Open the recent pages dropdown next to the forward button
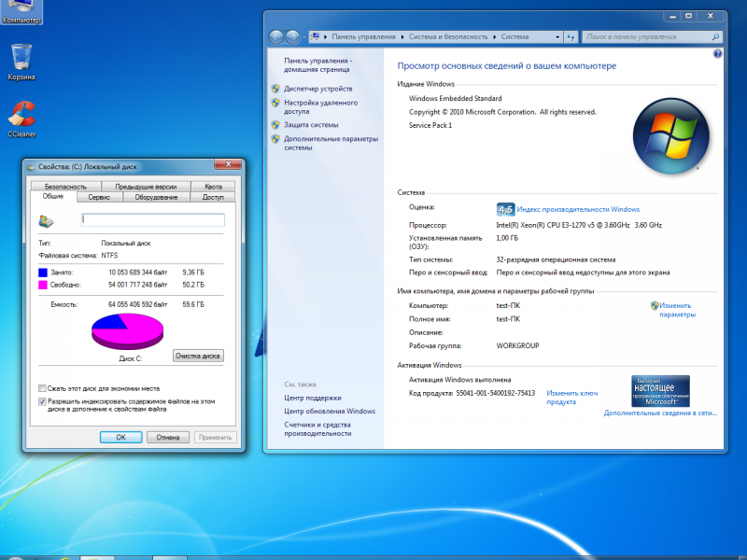The height and width of the screenshot is (560, 747). [x=304, y=37]
